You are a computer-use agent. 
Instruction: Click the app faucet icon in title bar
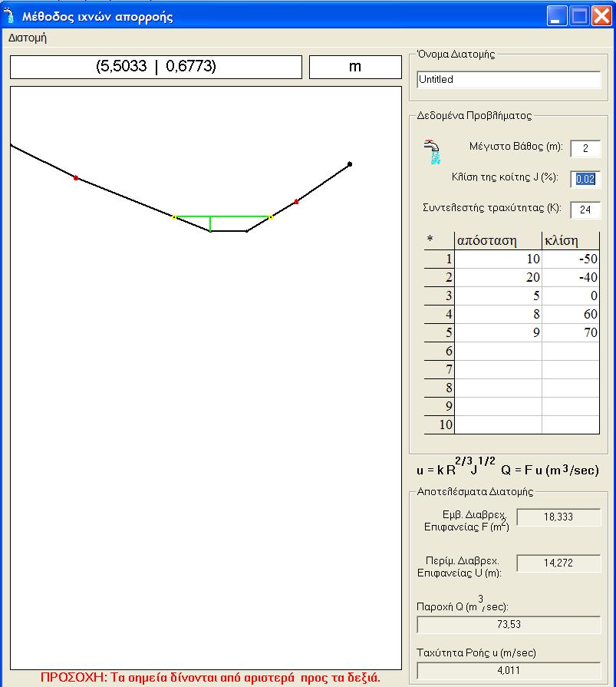coord(8,16)
